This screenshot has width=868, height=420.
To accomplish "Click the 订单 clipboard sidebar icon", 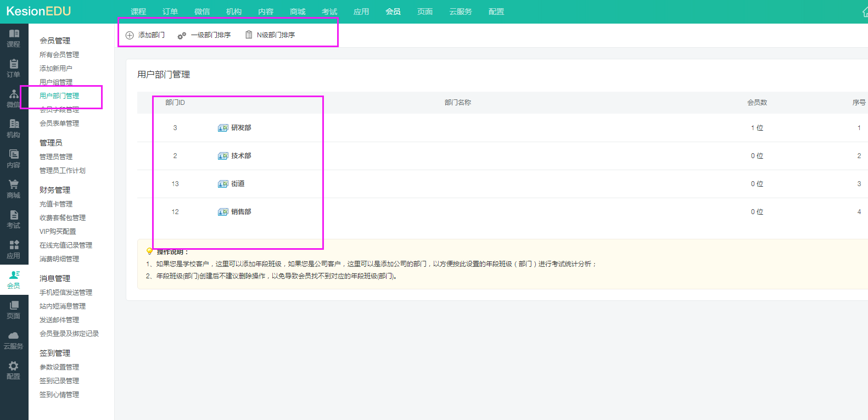I will 14,64.
